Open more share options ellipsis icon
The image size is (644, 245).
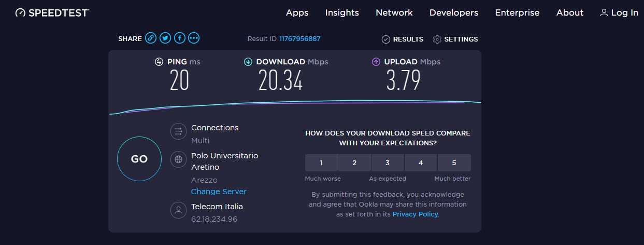coord(194,38)
